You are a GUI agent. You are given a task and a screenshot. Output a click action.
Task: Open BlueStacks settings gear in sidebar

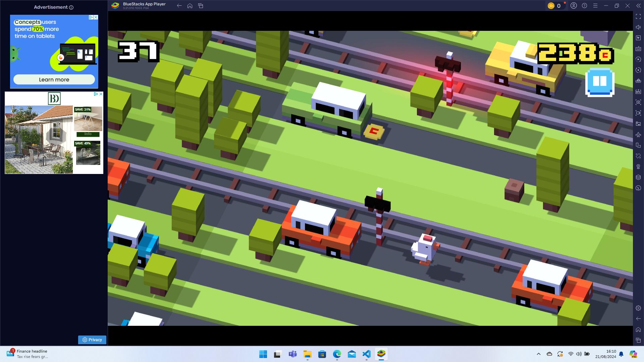[638, 308]
